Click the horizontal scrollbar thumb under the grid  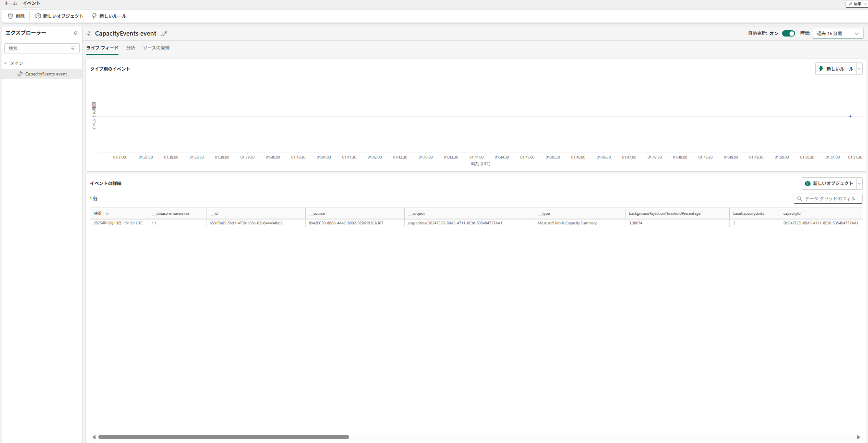tap(223, 437)
